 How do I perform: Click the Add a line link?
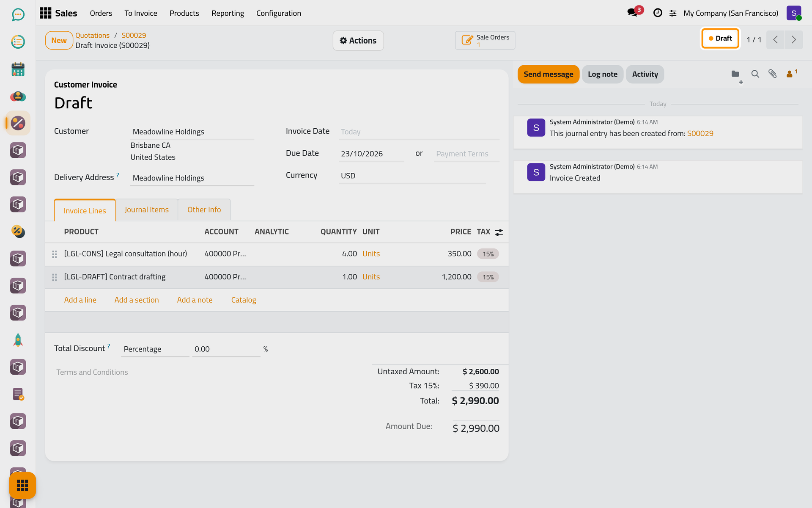(80, 300)
